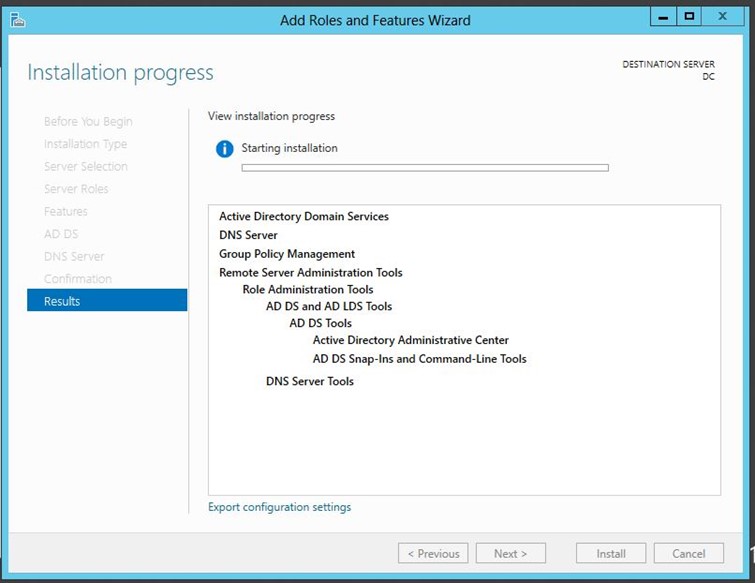This screenshot has height=583, width=755.
Task: Open the AD DS step
Action: click(61, 234)
